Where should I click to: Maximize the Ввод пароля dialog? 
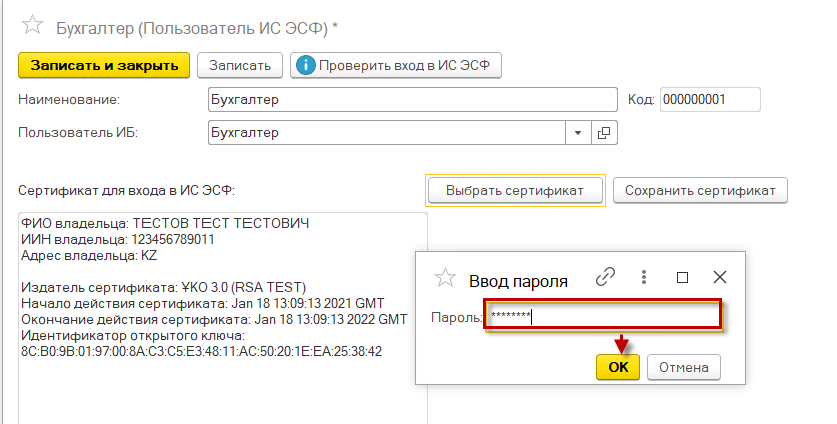tap(682, 277)
